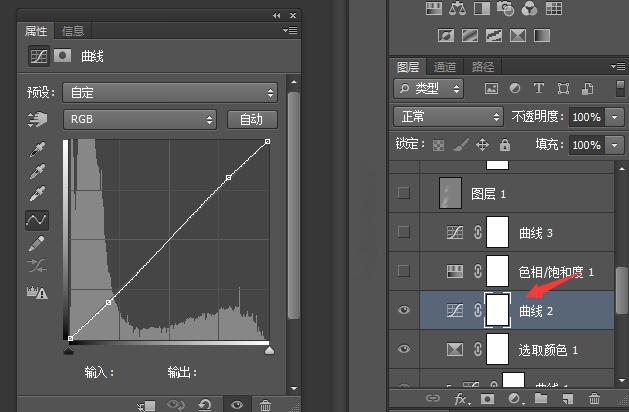Viewport: 629px width, 412px height.
Task: Show the 曲线 3 layer
Action: coord(404,232)
